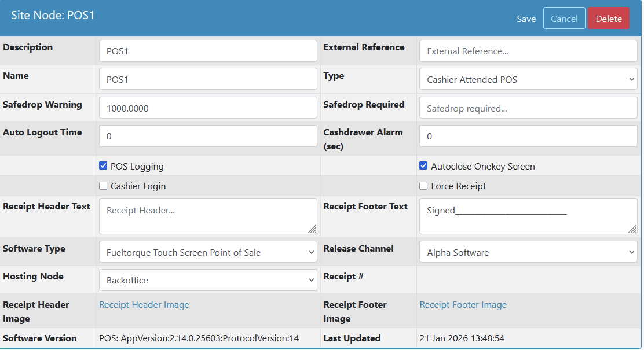Click the Receipt Footer Text area
Screen dimensions: 644x350
pos(528,216)
